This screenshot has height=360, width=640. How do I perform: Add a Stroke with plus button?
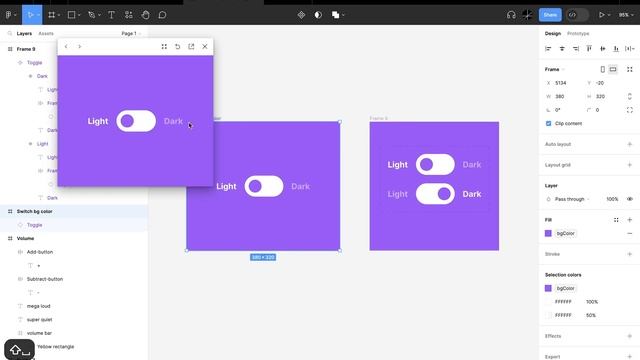coord(630,254)
